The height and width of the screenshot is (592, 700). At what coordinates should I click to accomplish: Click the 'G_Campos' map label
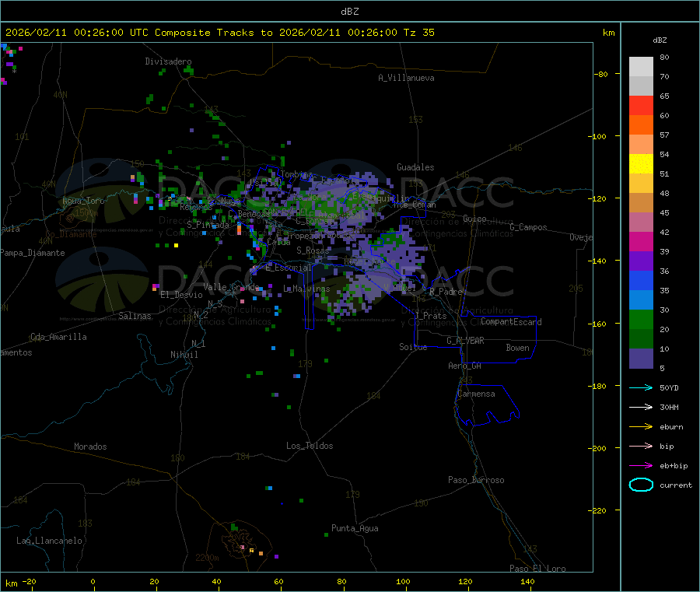(x=528, y=227)
